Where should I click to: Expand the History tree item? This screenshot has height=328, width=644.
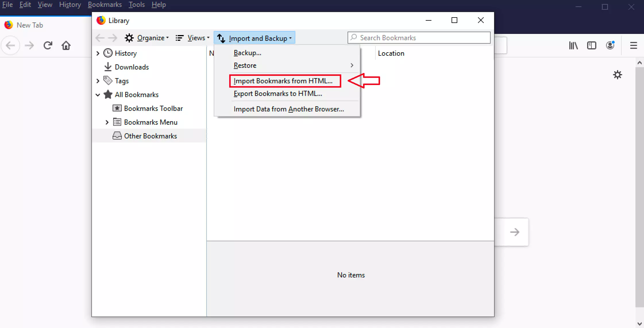(98, 53)
